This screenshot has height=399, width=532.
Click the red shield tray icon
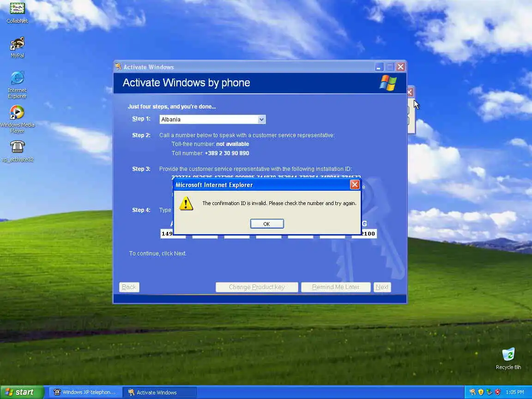coord(497,392)
